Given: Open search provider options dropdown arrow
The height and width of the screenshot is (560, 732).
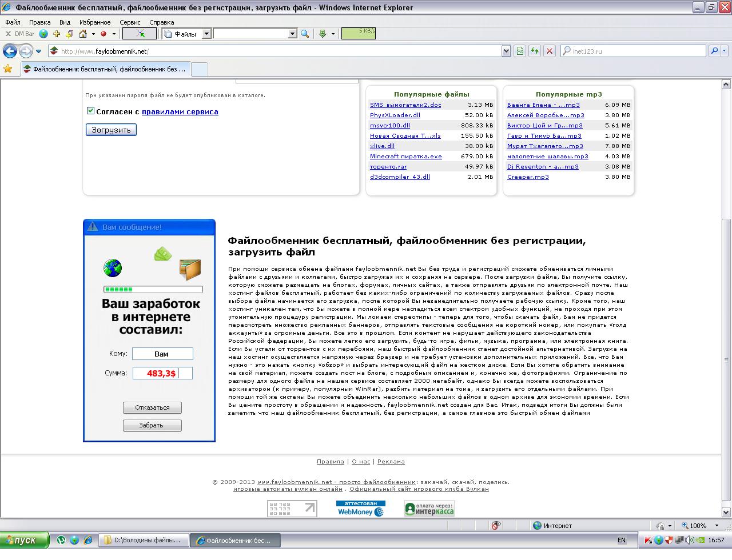Looking at the screenshot, I should (725, 51).
